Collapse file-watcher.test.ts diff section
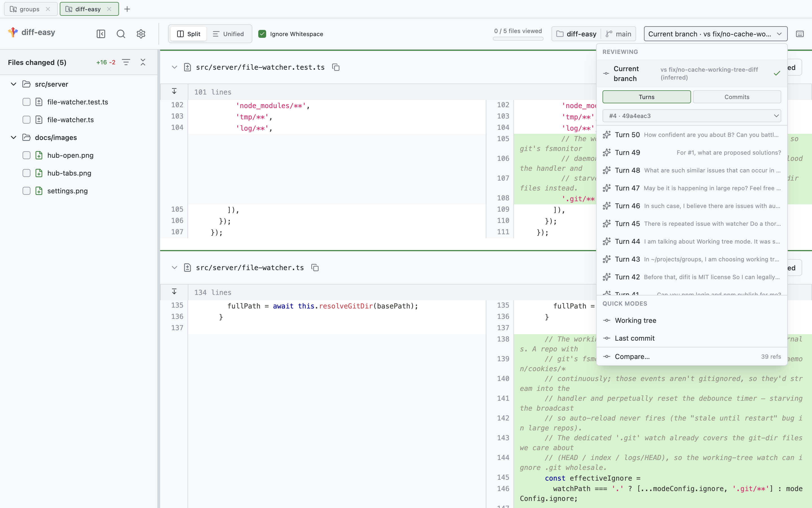Viewport: 812px width, 508px height. [x=174, y=67]
